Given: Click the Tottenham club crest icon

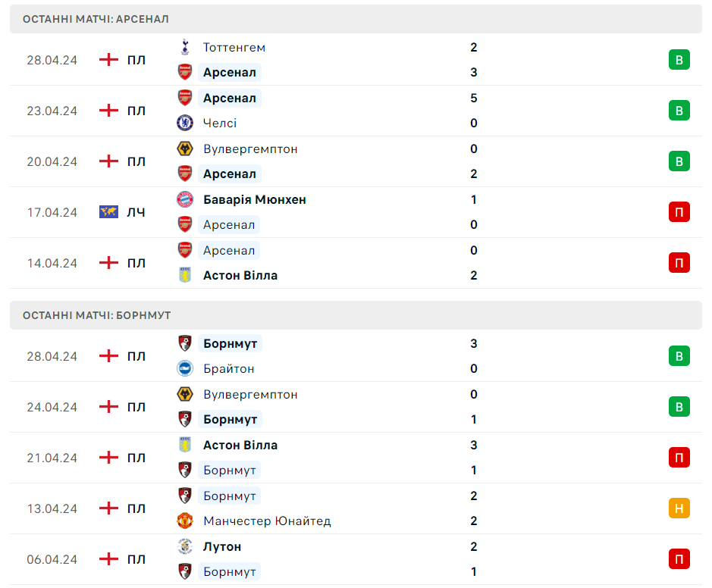Looking at the screenshot, I should pos(185,47).
